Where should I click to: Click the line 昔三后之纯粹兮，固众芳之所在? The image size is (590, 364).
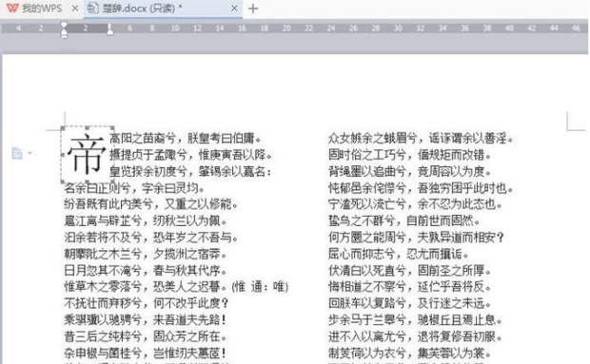point(146,336)
